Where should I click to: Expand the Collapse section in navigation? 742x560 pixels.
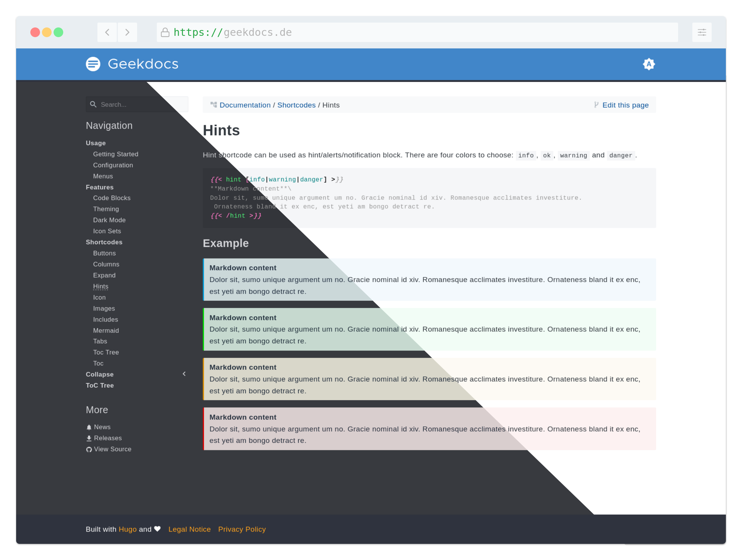coord(184,374)
